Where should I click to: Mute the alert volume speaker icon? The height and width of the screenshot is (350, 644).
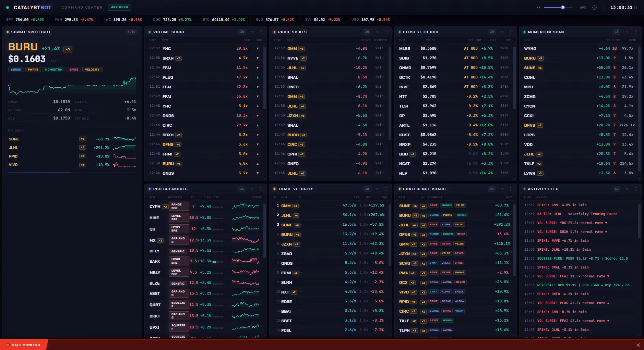[538, 8]
